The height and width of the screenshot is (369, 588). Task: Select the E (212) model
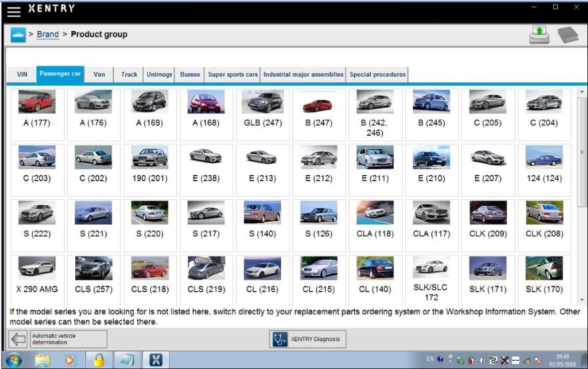point(319,170)
